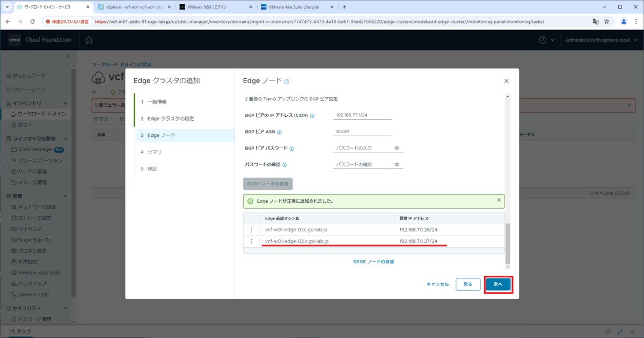Screen dimensions: 644x338
Task: Collapse the セキュリティ sidebar section
Action: 65,308
